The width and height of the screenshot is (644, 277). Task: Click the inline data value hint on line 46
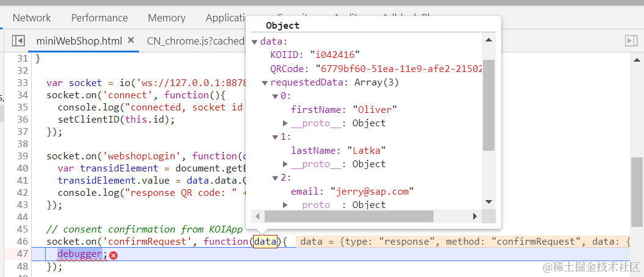pyautogui.click(x=462, y=242)
